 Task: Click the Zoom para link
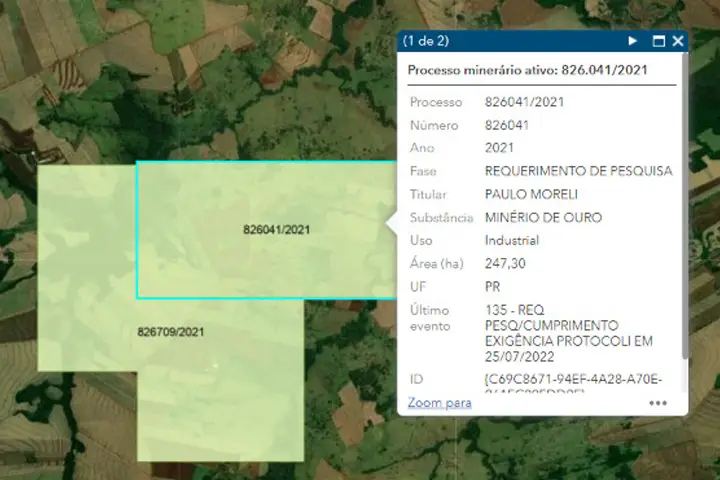point(439,403)
